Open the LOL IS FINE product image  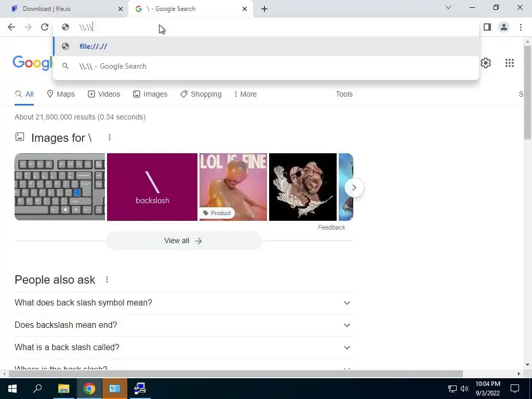(233, 187)
